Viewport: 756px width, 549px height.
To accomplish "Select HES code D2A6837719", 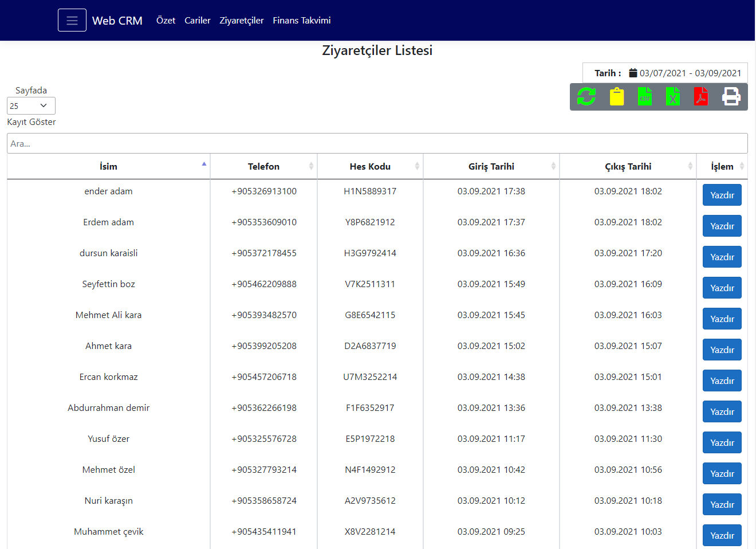I will (370, 346).
